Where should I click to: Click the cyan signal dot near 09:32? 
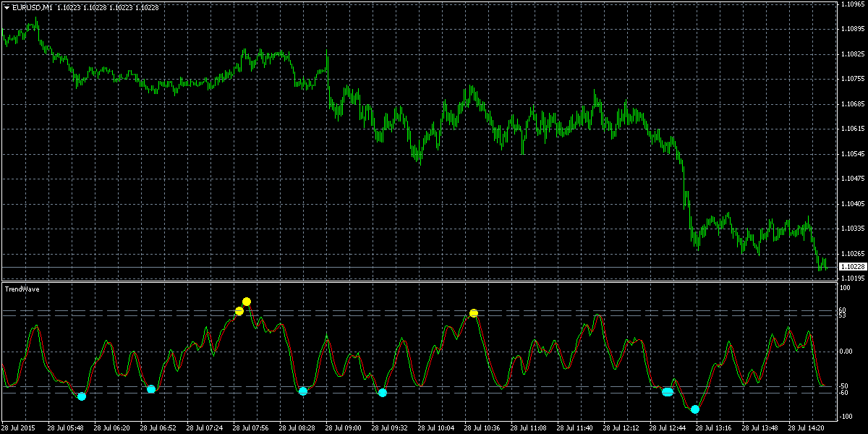coord(383,393)
